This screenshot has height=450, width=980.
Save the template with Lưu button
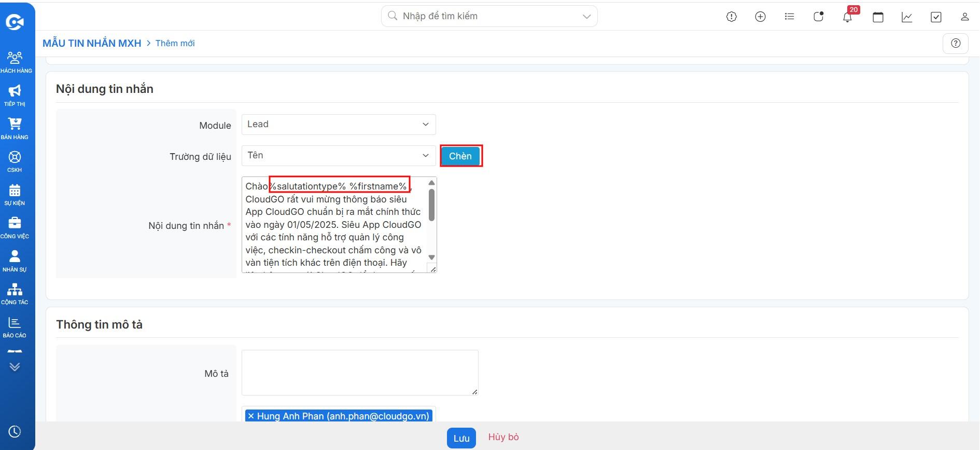[x=461, y=438]
